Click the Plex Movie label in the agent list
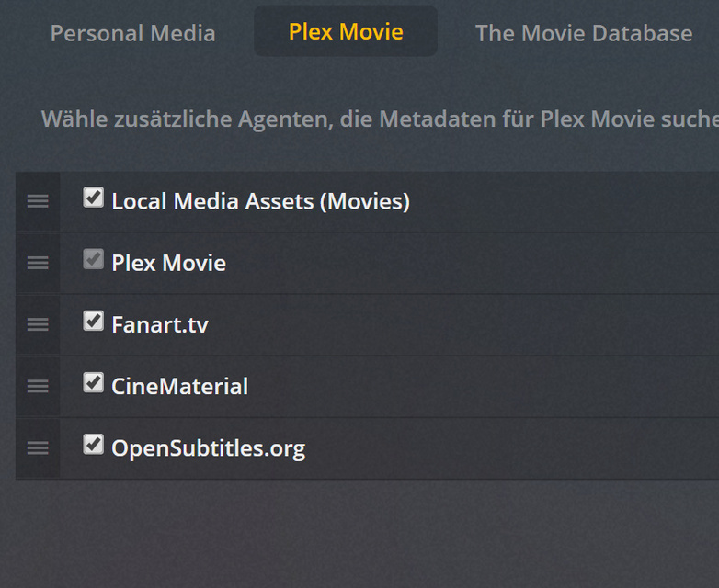 [168, 263]
